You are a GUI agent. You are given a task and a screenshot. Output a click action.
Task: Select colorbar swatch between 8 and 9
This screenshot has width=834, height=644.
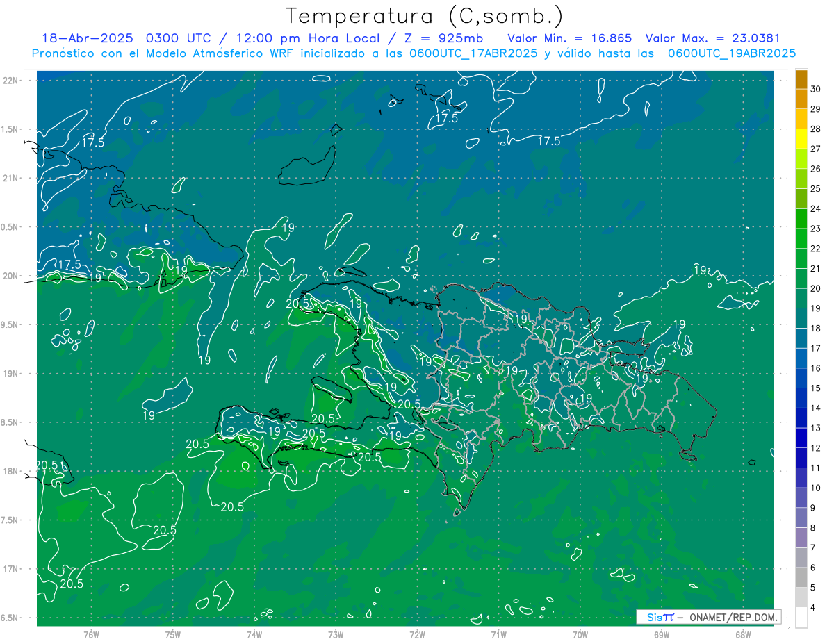(802, 518)
